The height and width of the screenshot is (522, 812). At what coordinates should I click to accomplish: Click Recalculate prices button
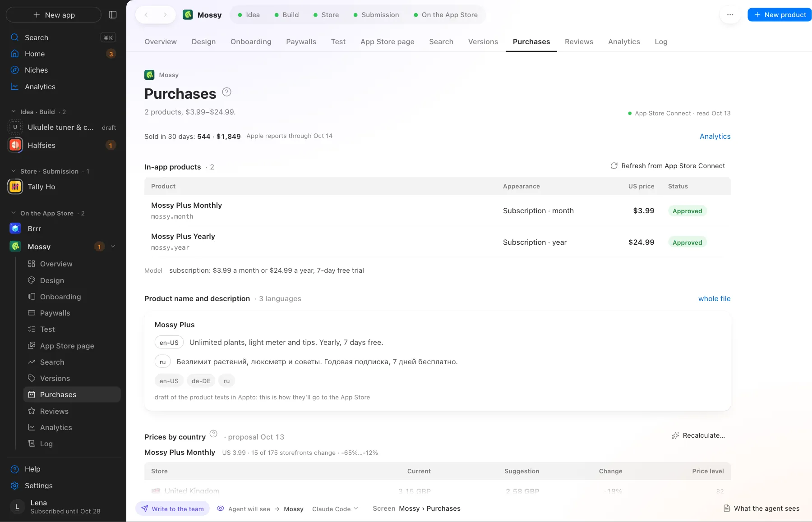tap(698, 435)
